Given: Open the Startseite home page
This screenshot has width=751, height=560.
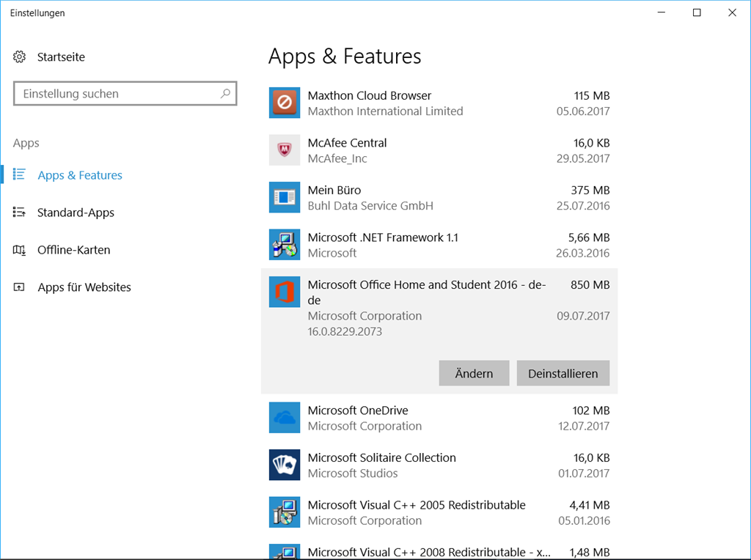Looking at the screenshot, I should click(61, 57).
